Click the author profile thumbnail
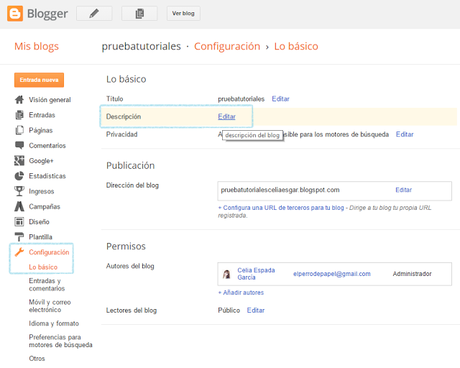This screenshot has width=460, height=368. click(x=227, y=274)
